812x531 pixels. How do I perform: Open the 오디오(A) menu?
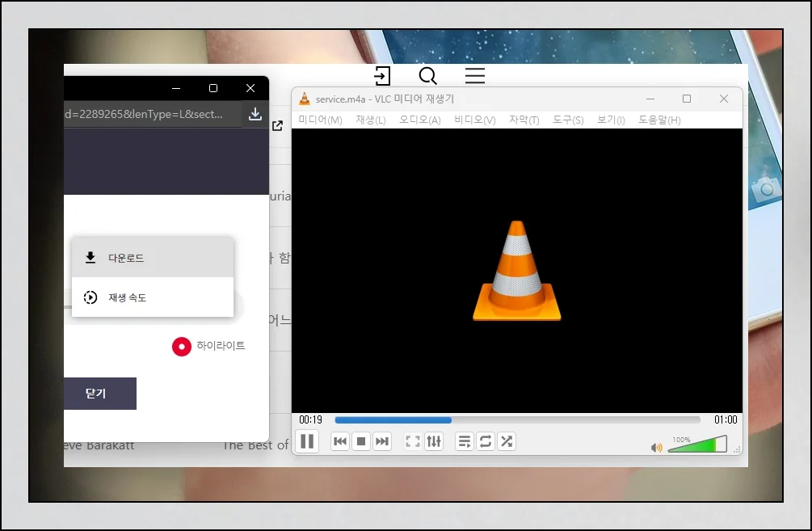pyautogui.click(x=419, y=120)
